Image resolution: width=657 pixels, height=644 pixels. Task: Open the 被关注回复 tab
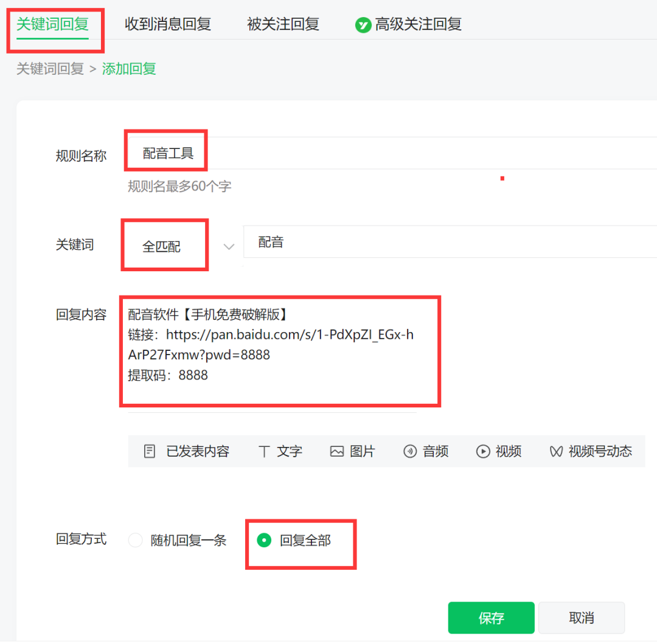point(282,24)
